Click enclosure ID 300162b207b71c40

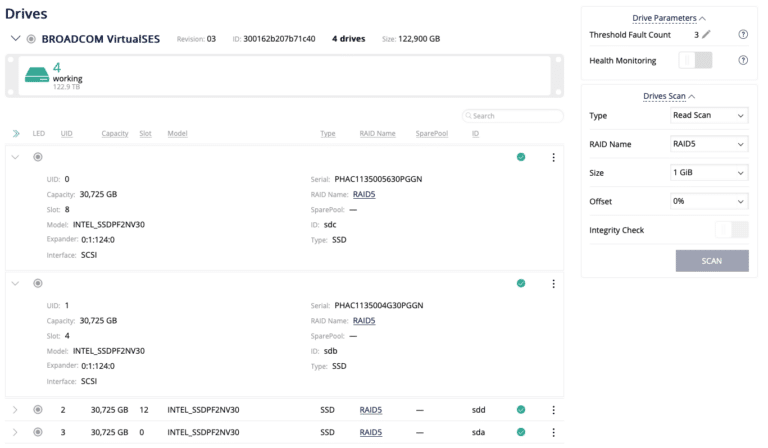(x=279, y=39)
